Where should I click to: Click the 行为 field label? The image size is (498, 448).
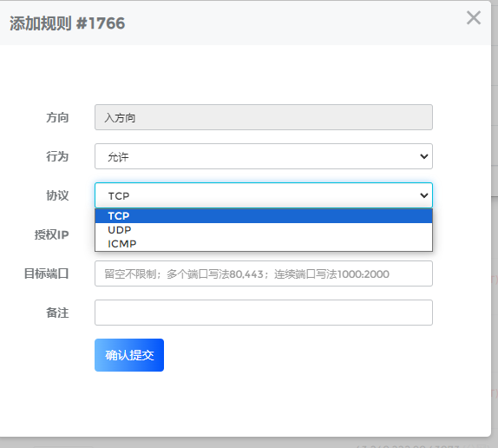[57, 156]
